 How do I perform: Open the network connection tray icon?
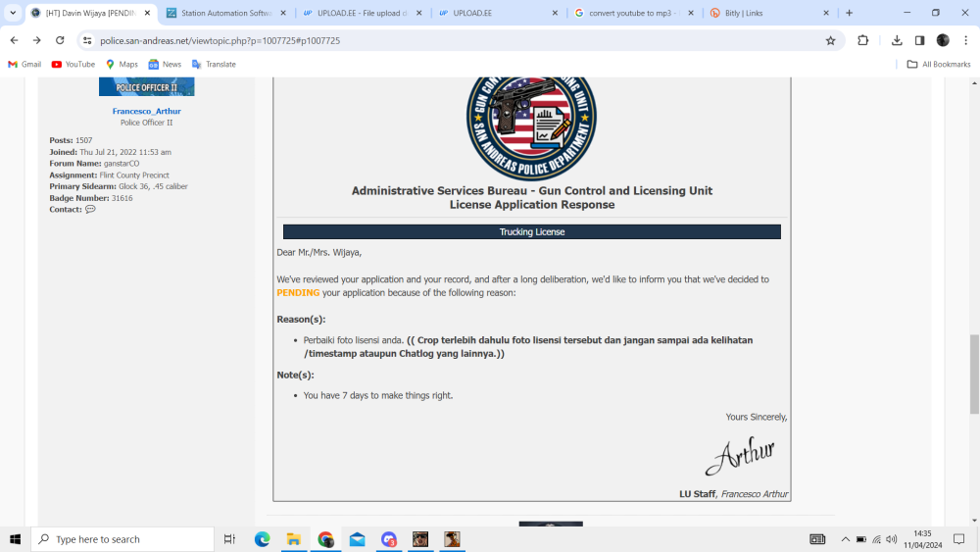(x=876, y=539)
